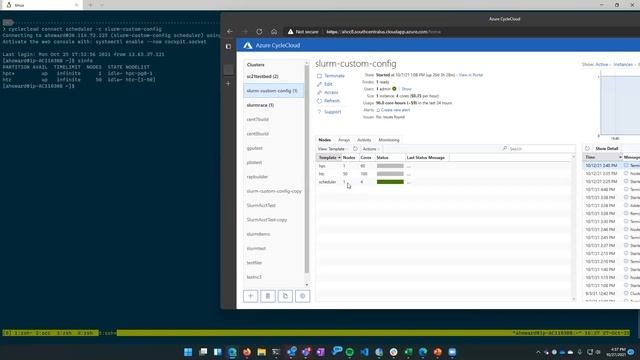Open the Instances graph dropdown
640x360 pixels.
point(624,64)
